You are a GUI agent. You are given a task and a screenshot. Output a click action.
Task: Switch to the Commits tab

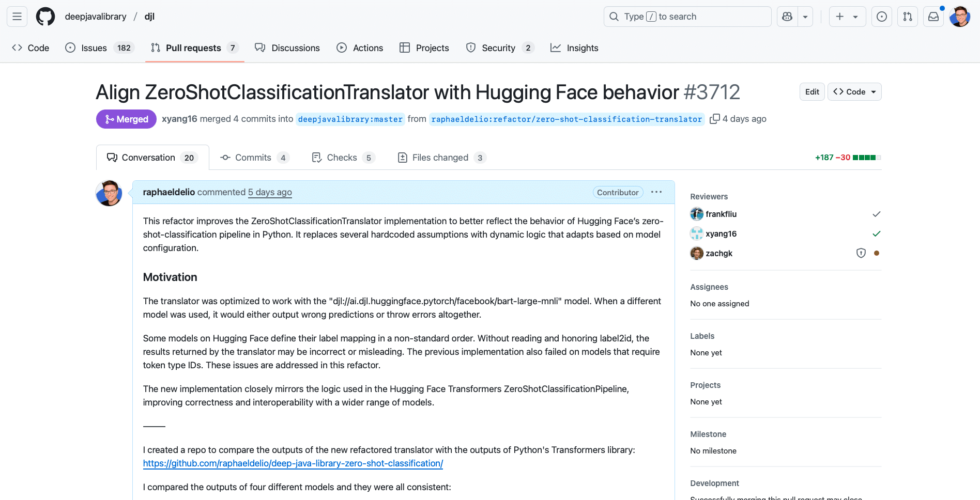(x=253, y=158)
